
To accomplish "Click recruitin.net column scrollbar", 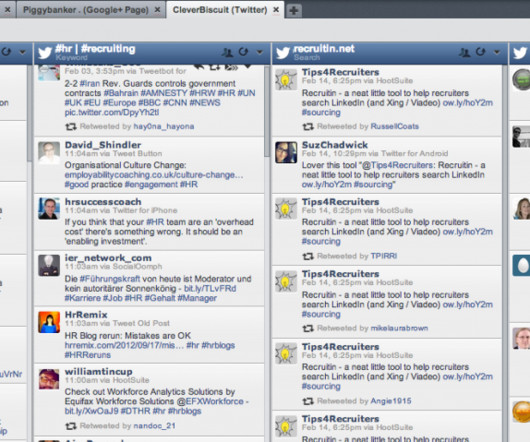I will click(x=505, y=253).
